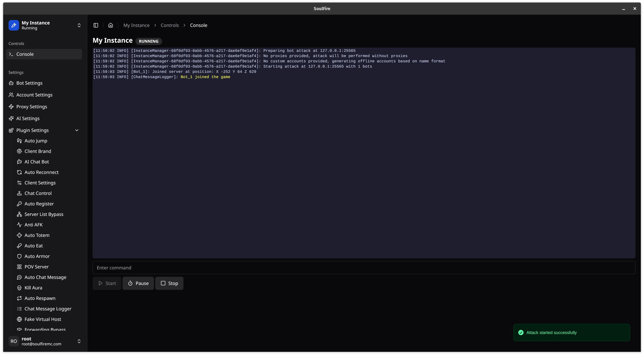The image size is (644, 355).
Task: Toggle the sidebar panel icon
Action: [x=96, y=25]
